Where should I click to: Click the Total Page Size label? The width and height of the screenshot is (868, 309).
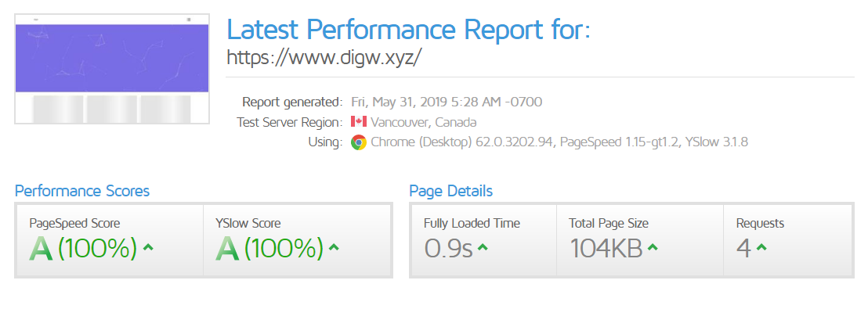[x=609, y=223]
